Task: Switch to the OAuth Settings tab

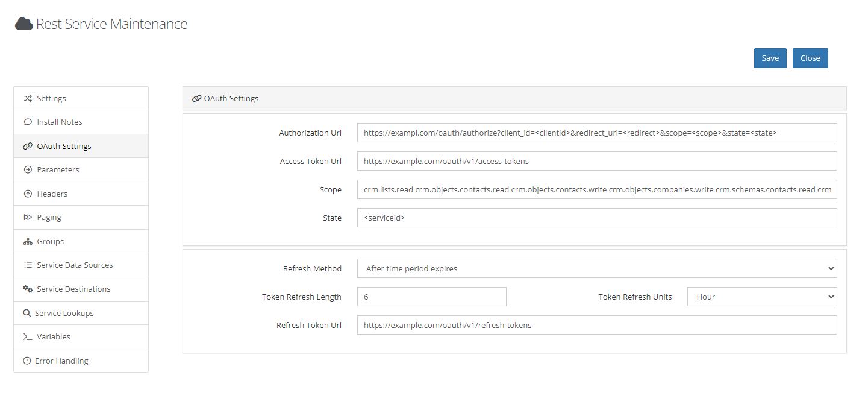Action: point(64,146)
